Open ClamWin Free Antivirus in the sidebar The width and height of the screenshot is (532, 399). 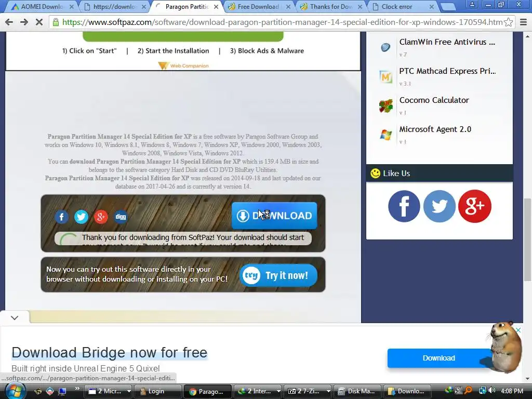pyautogui.click(x=447, y=42)
